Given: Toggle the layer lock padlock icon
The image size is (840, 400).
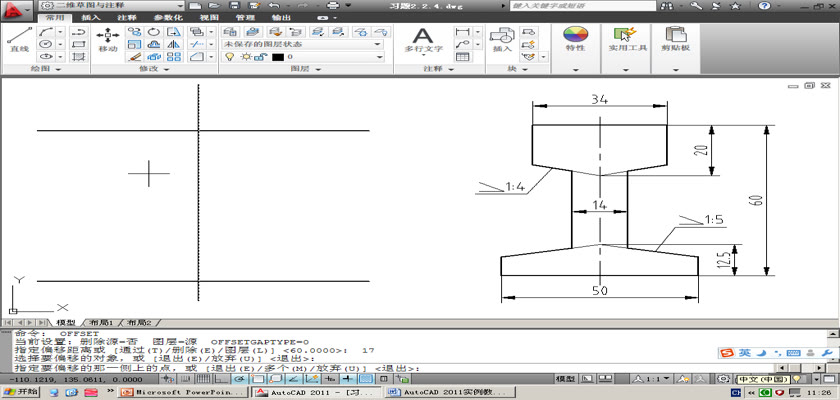Looking at the screenshot, I should click(x=259, y=56).
